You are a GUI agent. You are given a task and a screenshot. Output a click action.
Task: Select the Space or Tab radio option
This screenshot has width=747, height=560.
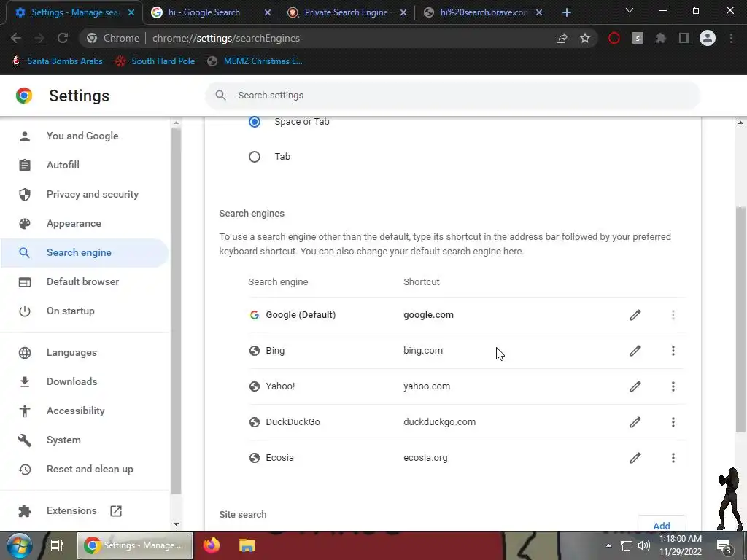pyautogui.click(x=255, y=122)
